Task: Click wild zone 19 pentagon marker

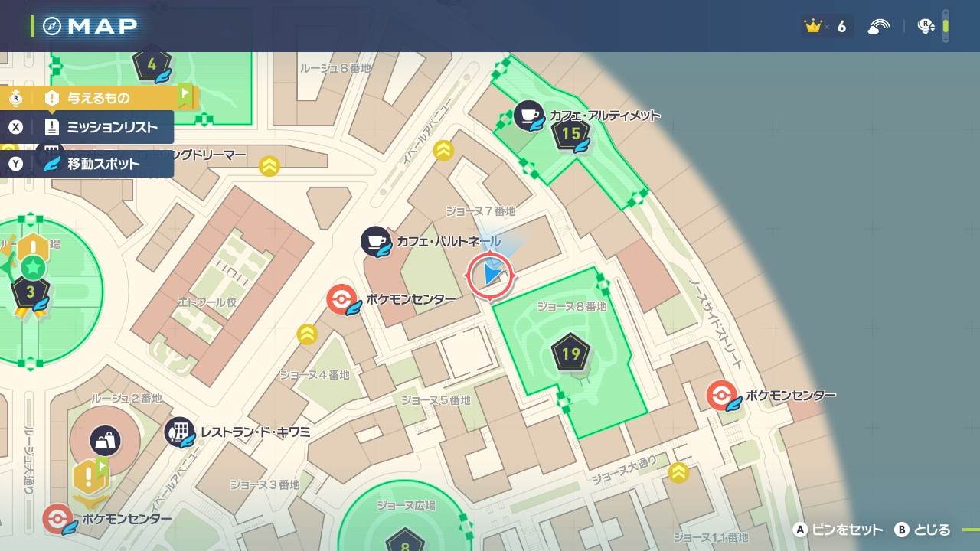Action: click(x=570, y=354)
